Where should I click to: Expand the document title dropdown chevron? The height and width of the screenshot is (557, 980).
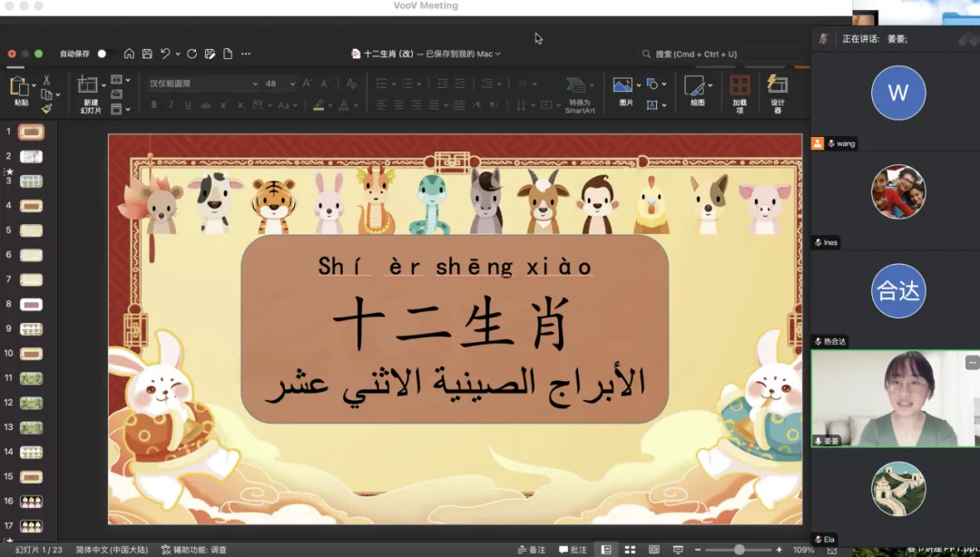[498, 54]
